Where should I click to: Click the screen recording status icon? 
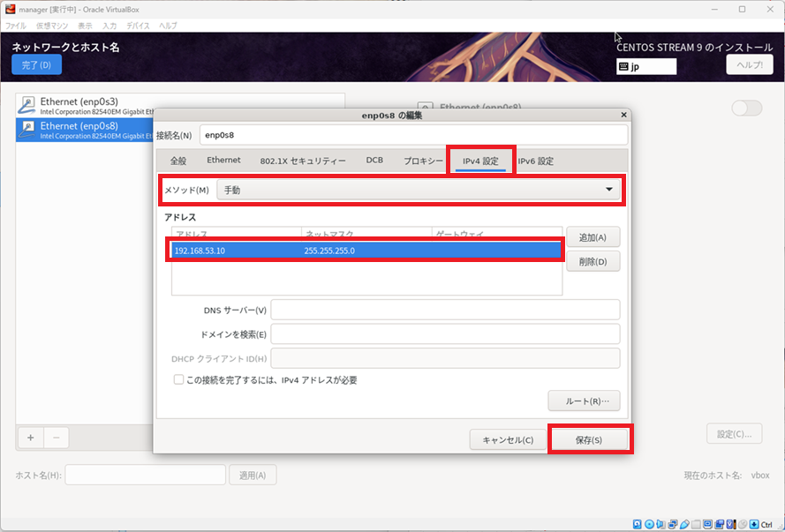tap(720, 524)
